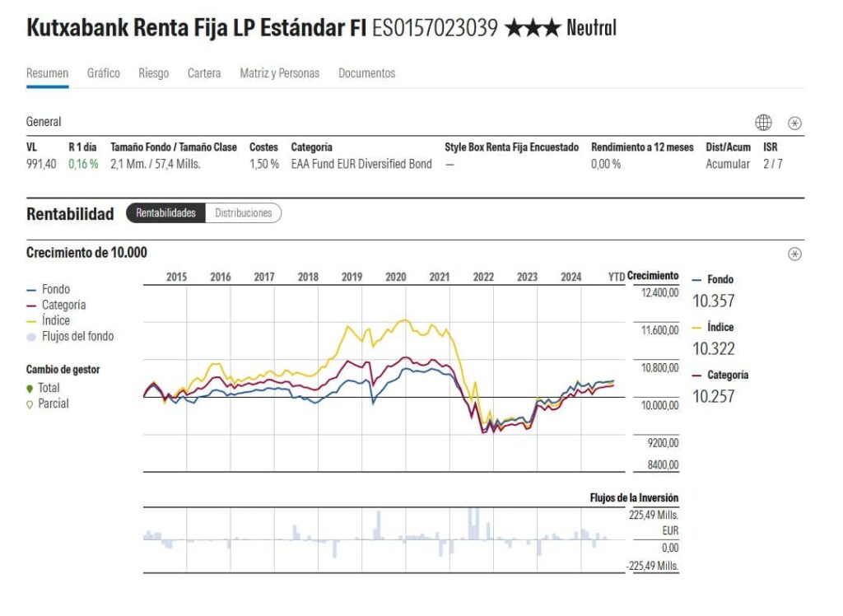
Task: Switch to the Gráfico tab
Action: tap(103, 73)
